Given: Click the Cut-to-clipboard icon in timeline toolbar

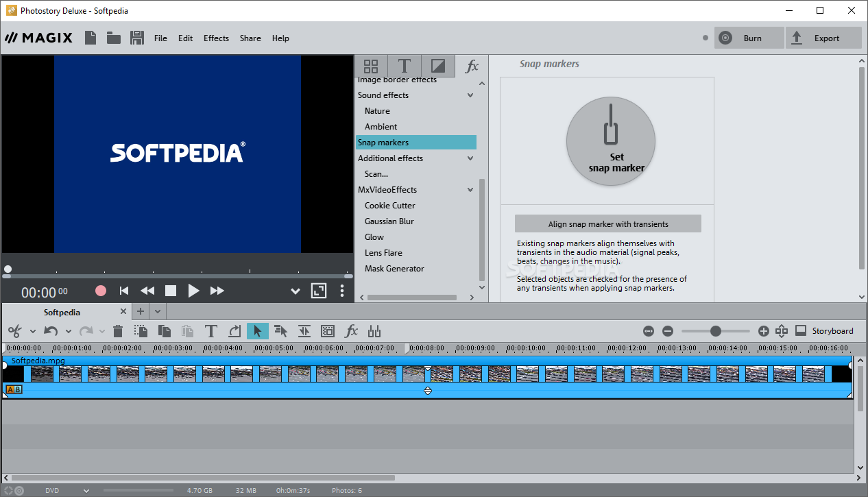Looking at the screenshot, I should tap(141, 331).
